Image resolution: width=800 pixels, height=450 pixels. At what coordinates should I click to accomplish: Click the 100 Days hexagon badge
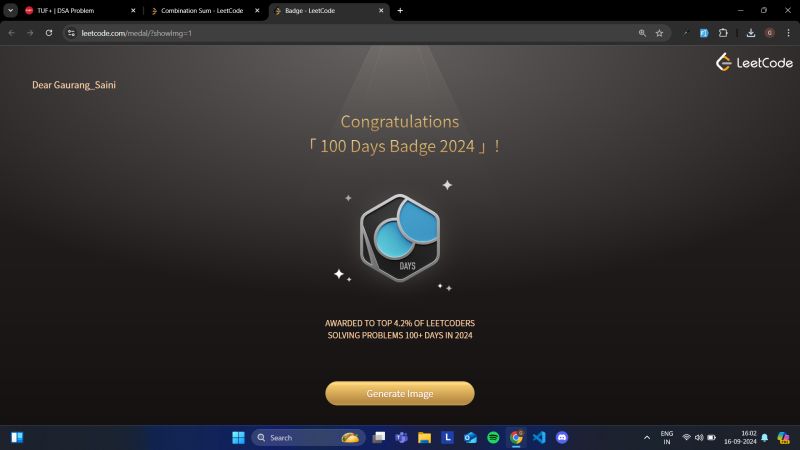(400, 238)
